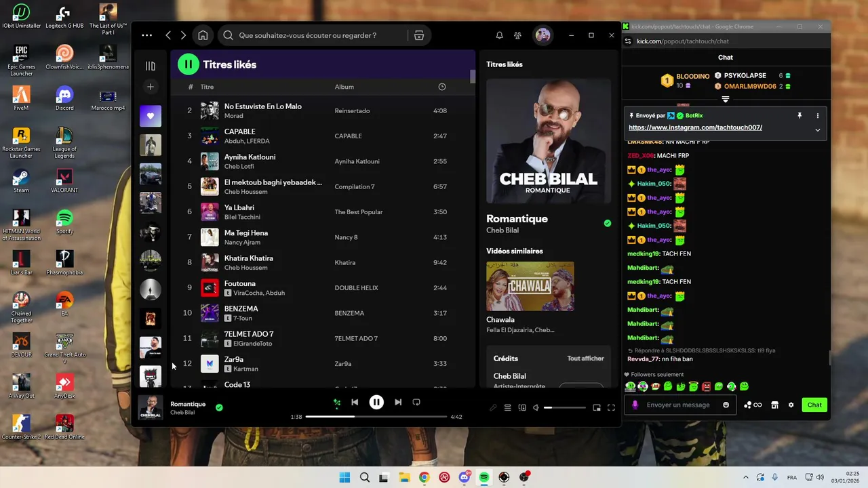The height and width of the screenshot is (488, 868).
Task: Open the play queue
Action: click(507, 407)
